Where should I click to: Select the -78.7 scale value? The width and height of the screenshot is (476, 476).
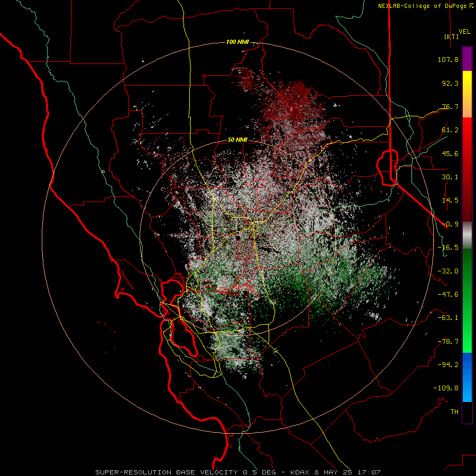pyautogui.click(x=448, y=342)
